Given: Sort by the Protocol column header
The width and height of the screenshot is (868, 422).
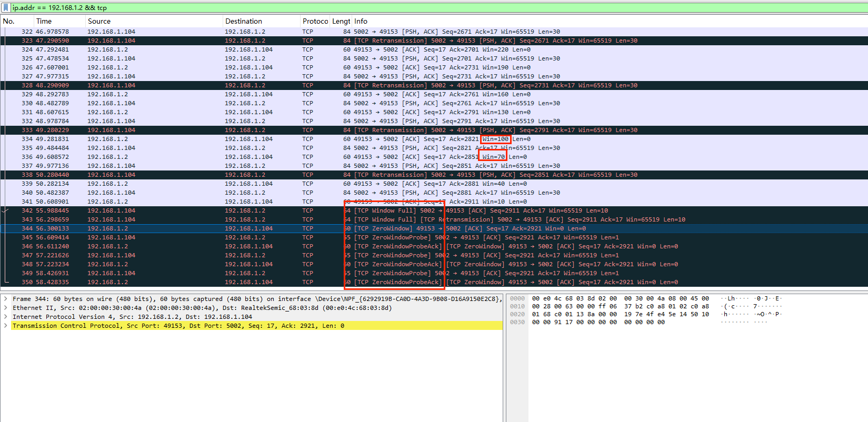Looking at the screenshot, I should click(315, 21).
